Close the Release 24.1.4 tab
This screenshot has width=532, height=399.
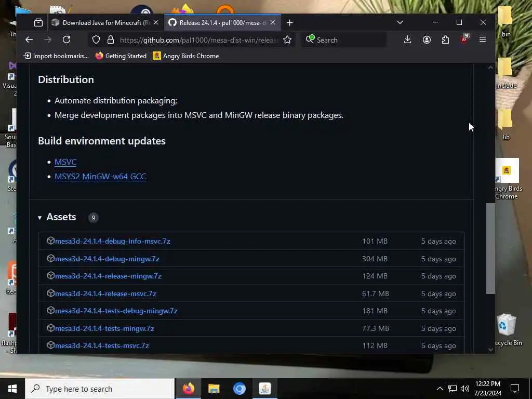(x=273, y=22)
